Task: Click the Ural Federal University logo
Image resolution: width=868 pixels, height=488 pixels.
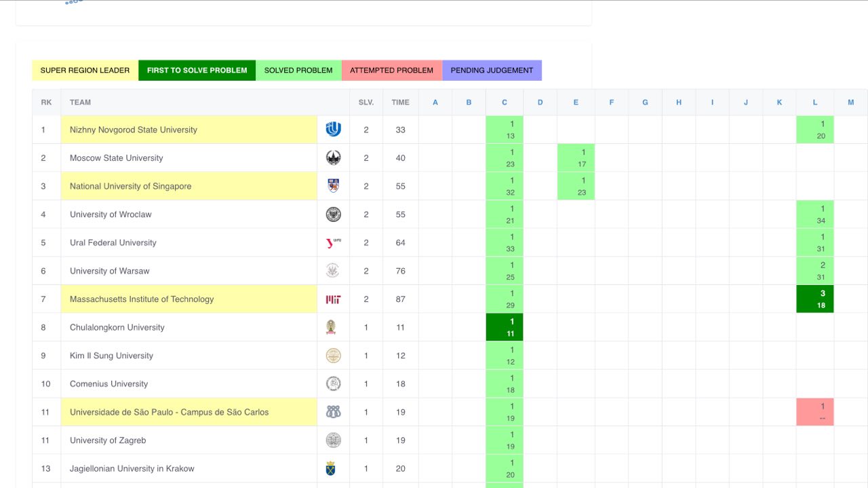Action: (333, 243)
